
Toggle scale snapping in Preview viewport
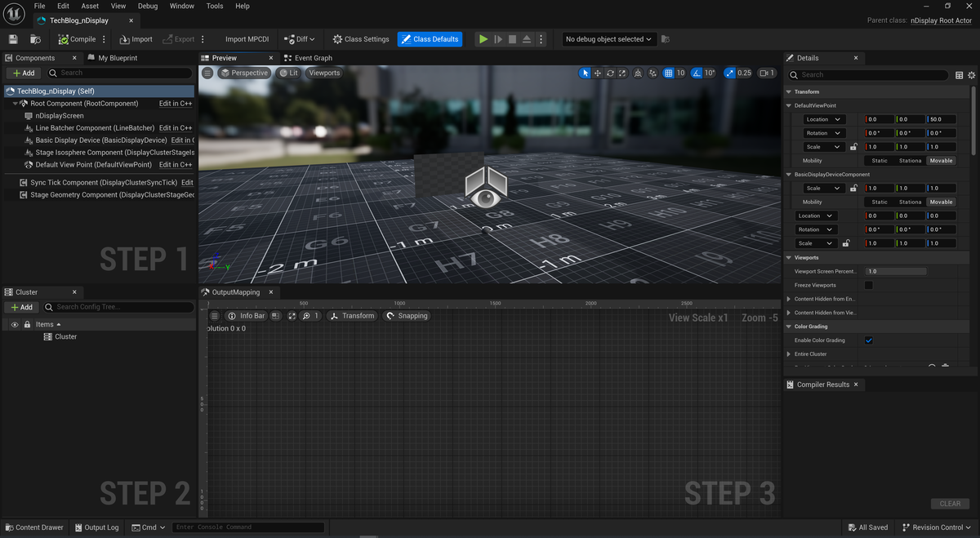pyautogui.click(x=728, y=73)
